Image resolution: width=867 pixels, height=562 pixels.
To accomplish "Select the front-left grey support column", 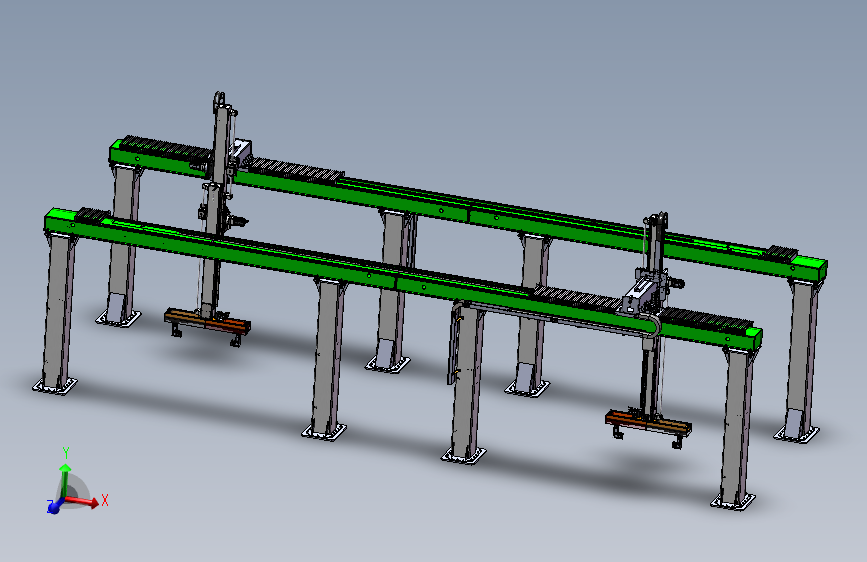I will pyautogui.click(x=57, y=313).
